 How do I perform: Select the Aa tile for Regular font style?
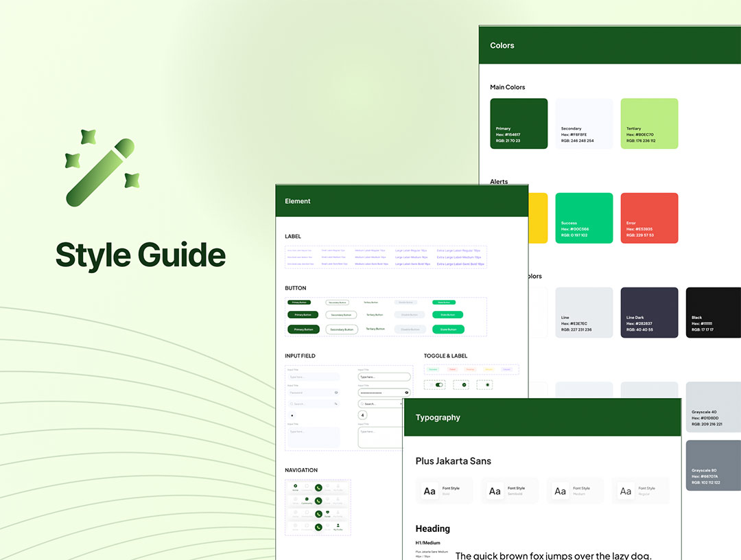click(x=626, y=491)
